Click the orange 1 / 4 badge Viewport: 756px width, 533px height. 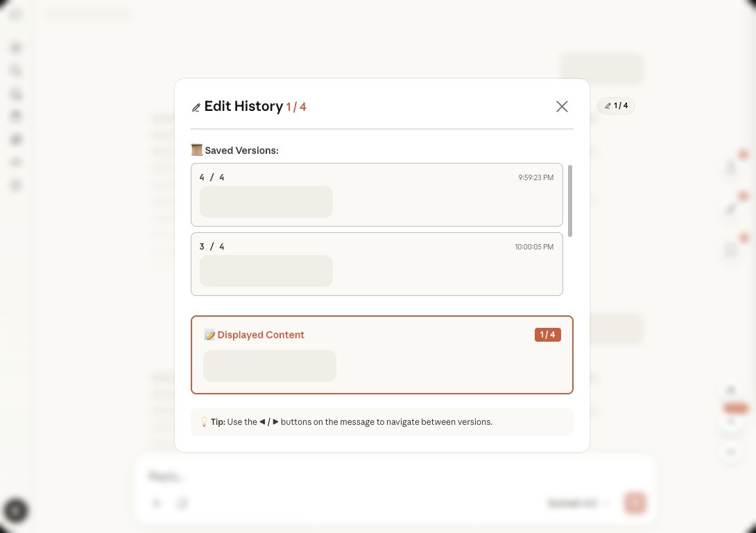coord(547,335)
